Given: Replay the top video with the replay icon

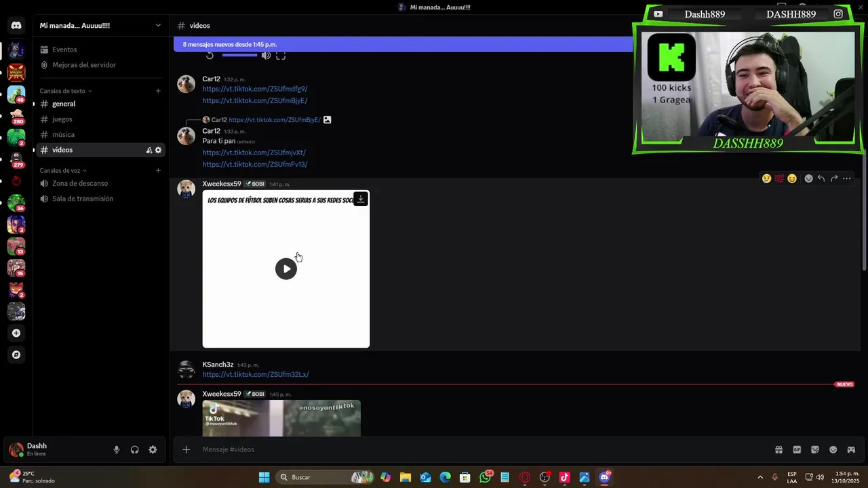Looking at the screenshot, I should pyautogui.click(x=210, y=56).
